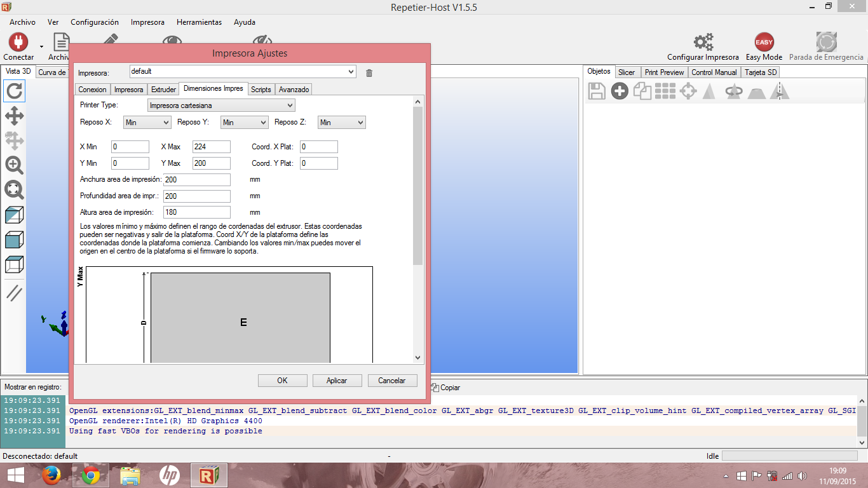
Task: Open Configurar Impresora gears icon
Action: click(x=703, y=42)
